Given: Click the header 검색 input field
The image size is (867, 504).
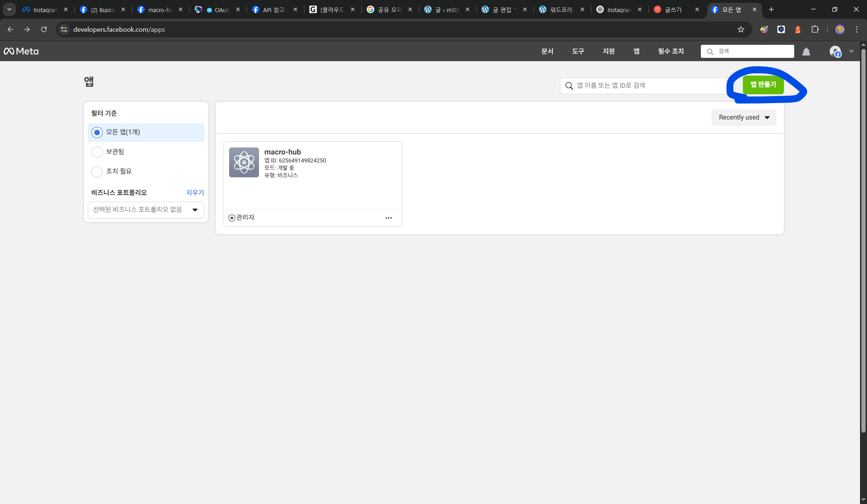Looking at the screenshot, I should click(x=748, y=51).
